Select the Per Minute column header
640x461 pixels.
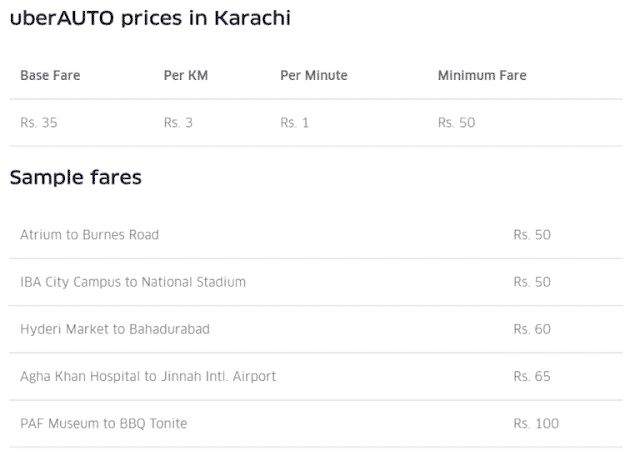(x=313, y=75)
